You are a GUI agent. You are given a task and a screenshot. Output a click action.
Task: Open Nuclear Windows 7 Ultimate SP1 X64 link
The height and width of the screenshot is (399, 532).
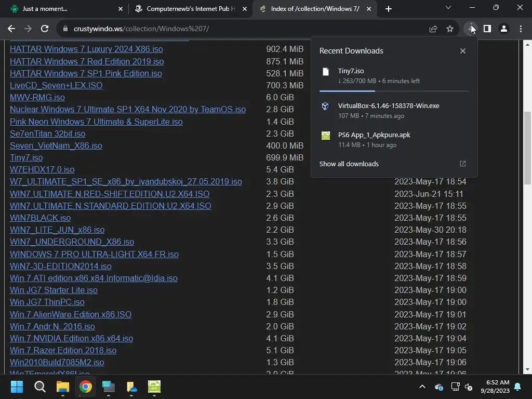[x=128, y=109]
